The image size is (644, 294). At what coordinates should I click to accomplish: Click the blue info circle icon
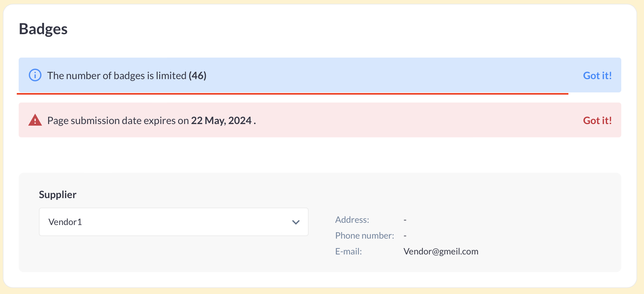point(35,75)
